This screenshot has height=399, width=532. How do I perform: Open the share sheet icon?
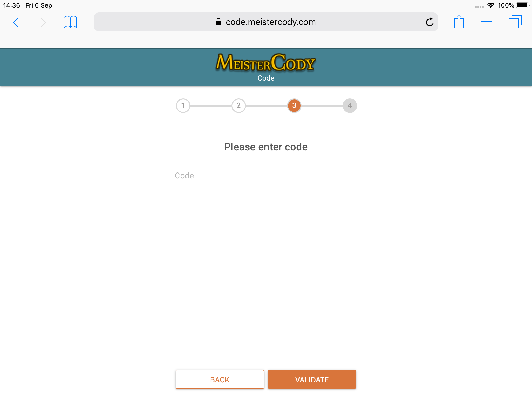point(459,21)
